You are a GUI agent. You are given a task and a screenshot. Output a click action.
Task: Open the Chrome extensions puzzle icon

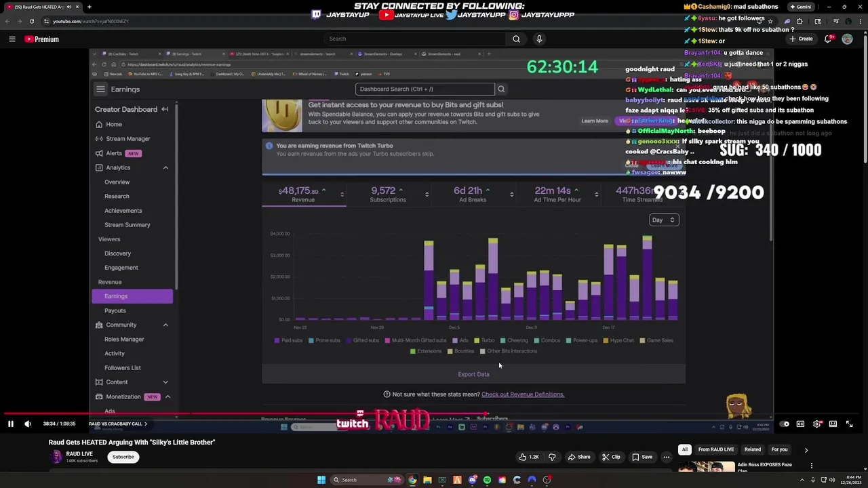point(800,21)
